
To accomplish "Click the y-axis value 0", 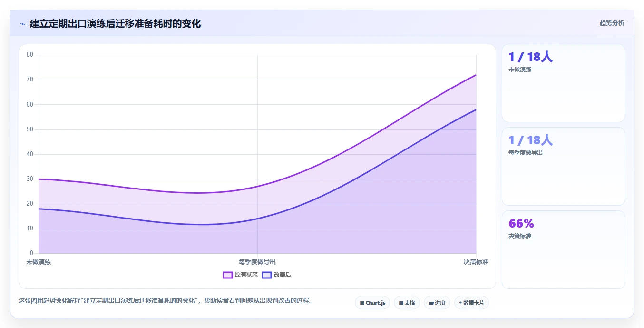I will pyautogui.click(x=32, y=253).
